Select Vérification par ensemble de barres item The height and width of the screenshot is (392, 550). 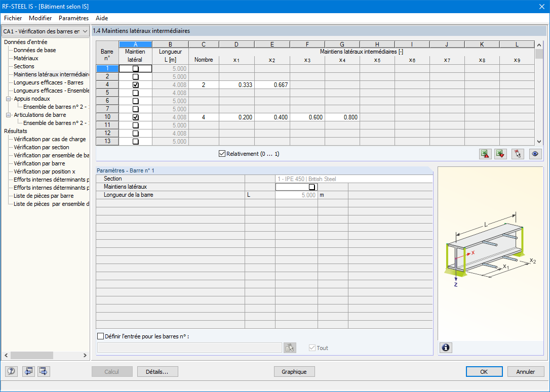coord(51,155)
